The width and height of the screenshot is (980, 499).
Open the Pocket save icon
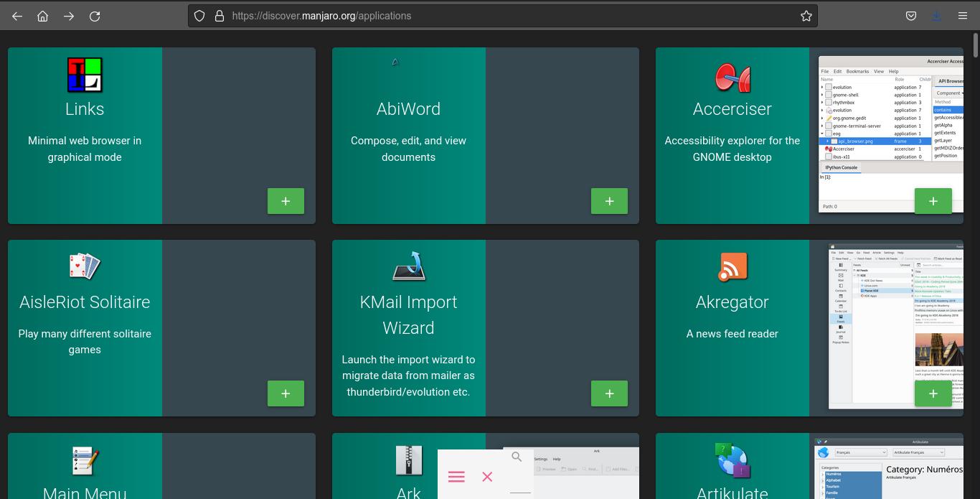pos(910,16)
